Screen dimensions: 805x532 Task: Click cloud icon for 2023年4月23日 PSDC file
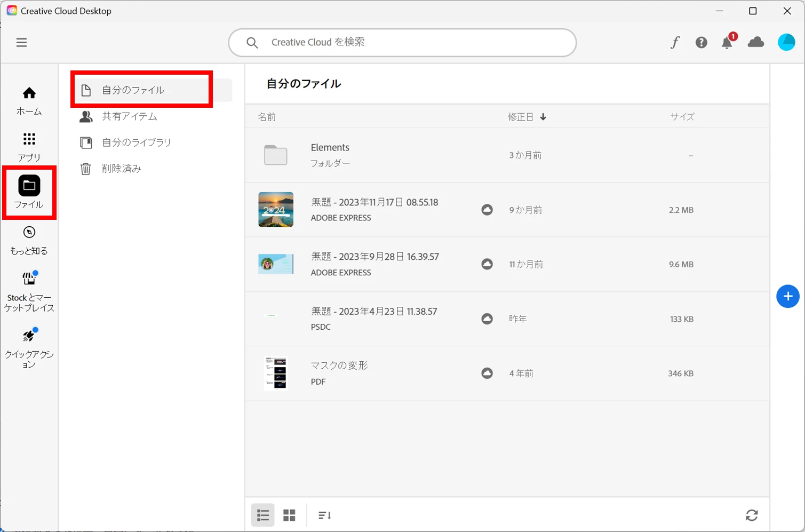coord(487,319)
